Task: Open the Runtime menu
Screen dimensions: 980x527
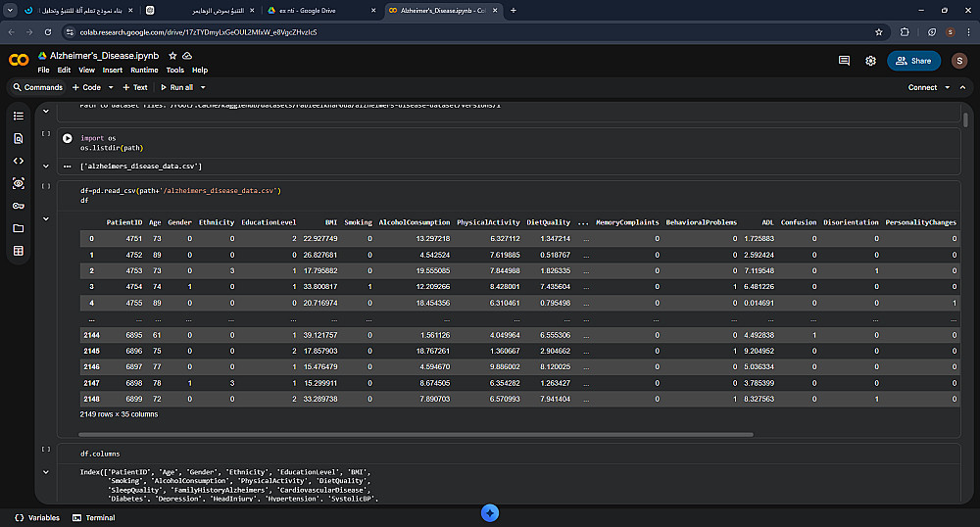Action: tap(144, 70)
